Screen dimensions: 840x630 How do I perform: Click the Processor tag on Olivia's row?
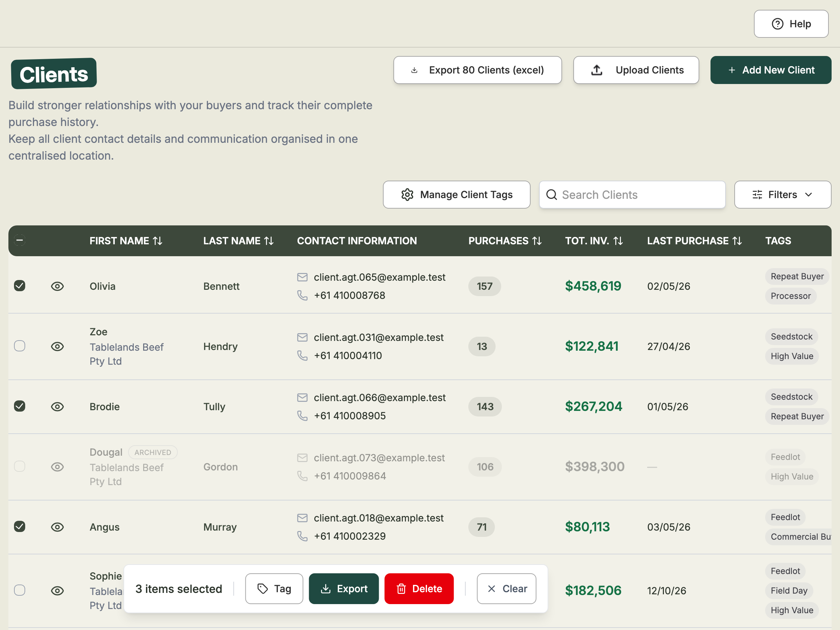pyautogui.click(x=791, y=296)
